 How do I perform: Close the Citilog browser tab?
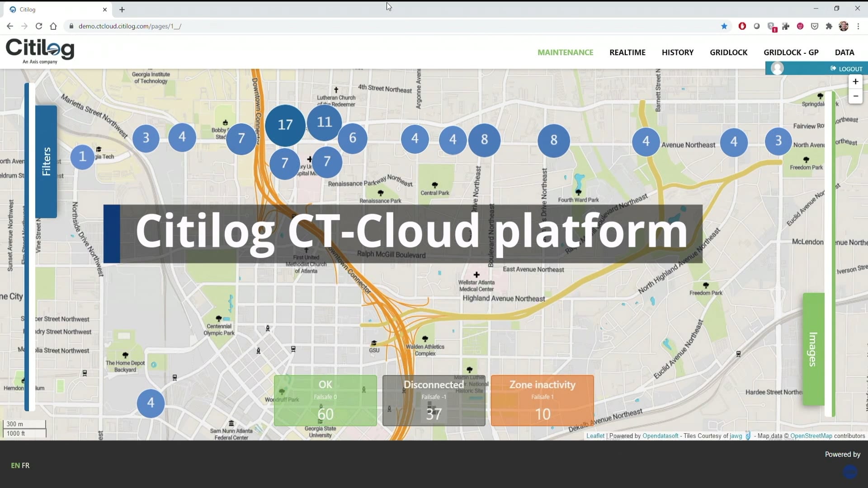click(105, 9)
